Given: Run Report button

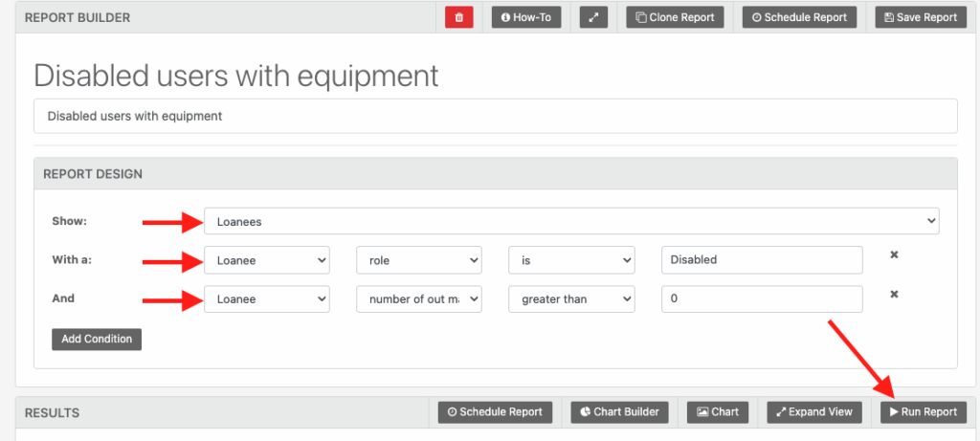Looking at the screenshot, I should pos(924,412).
